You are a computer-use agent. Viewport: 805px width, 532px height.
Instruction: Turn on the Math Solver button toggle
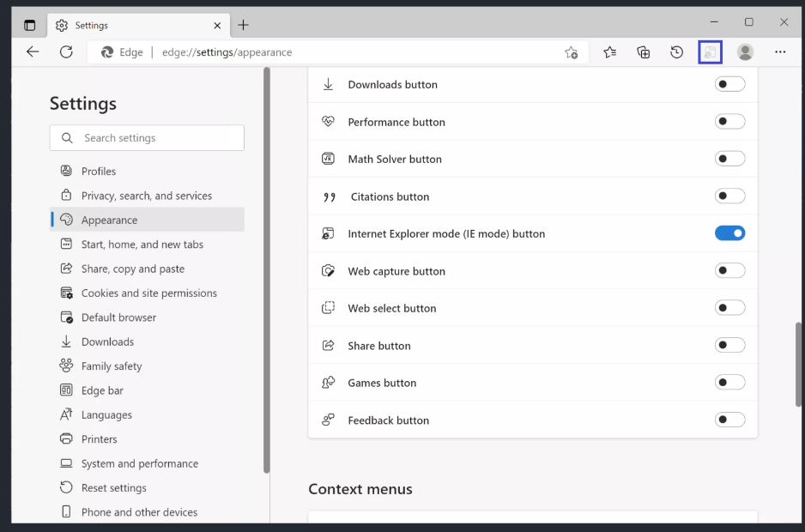[x=729, y=159]
